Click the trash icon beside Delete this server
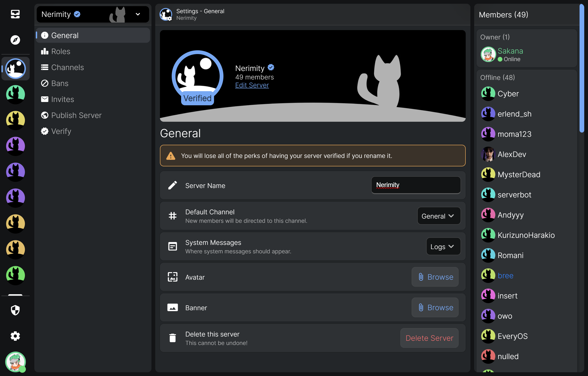588x376 pixels. pos(172,338)
